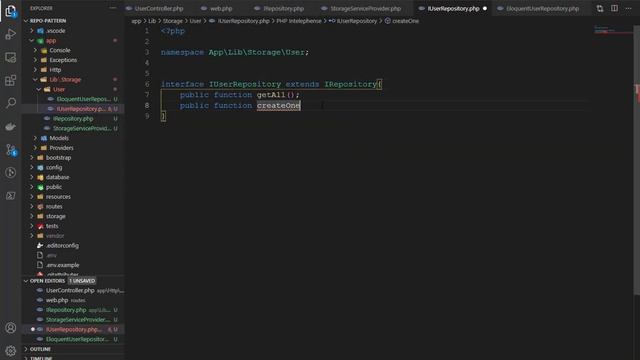Expand the Outline section
This screenshot has height=360, width=640.
pos(40,349)
